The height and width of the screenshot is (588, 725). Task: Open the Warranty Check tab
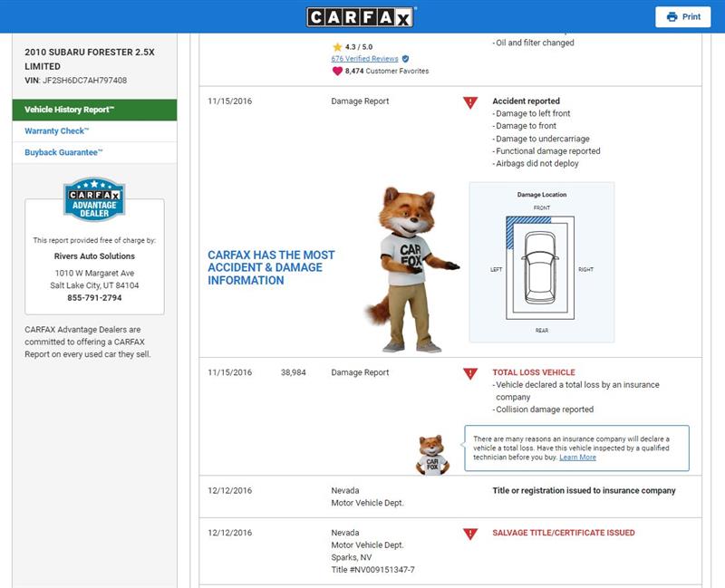56,131
